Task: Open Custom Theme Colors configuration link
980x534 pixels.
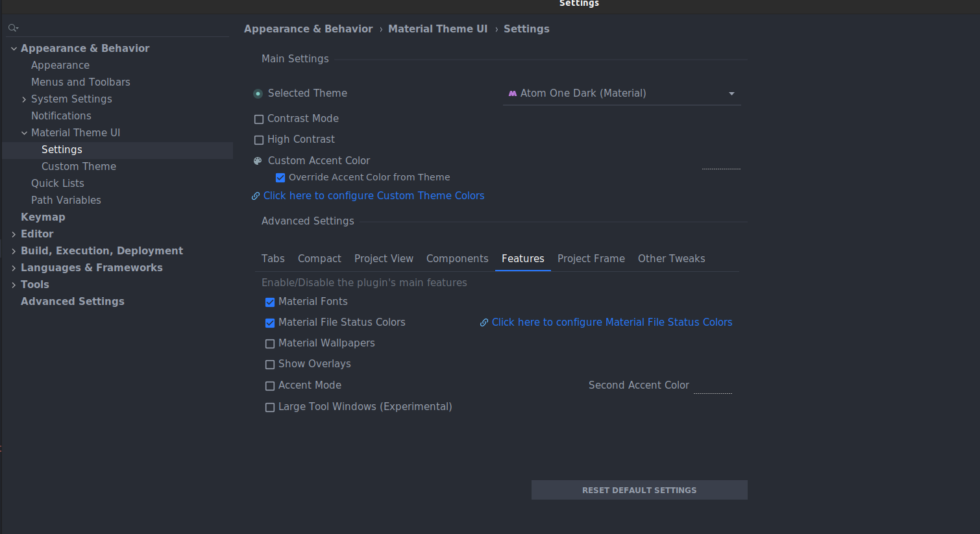Action: click(374, 195)
